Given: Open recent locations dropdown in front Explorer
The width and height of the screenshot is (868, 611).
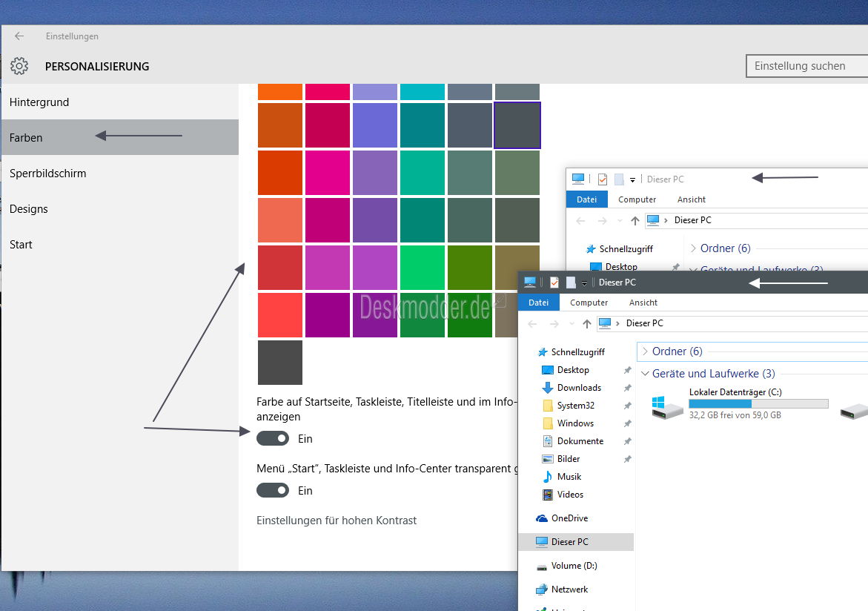Looking at the screenshot, I should (x=572, y=323).
